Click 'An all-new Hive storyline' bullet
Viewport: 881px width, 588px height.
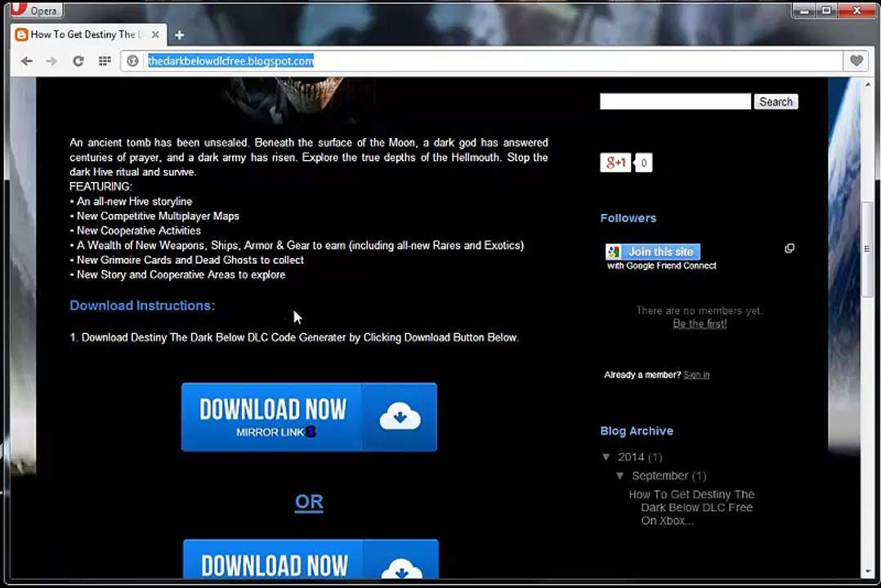(x=131, y=201)
